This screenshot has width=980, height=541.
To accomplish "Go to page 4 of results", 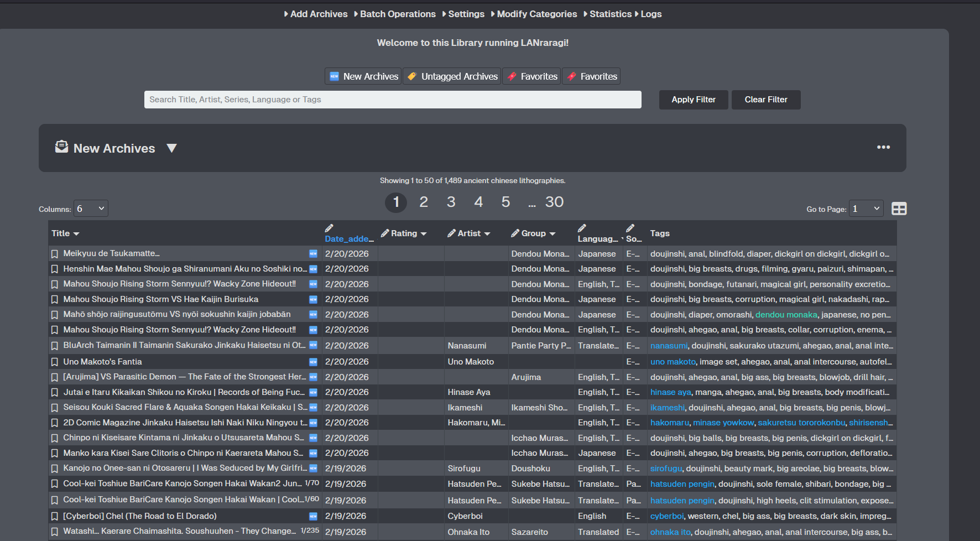I will [x=478, y=202].
